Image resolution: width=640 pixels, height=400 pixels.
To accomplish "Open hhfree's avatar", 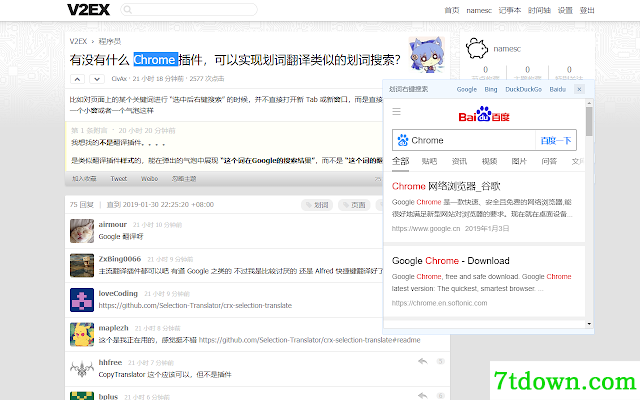I will tap(82, 369).
